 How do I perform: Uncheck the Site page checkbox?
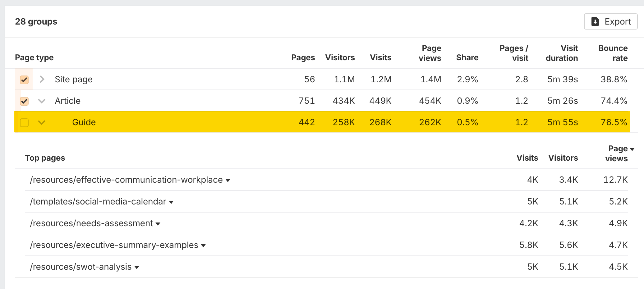point(24,80)
